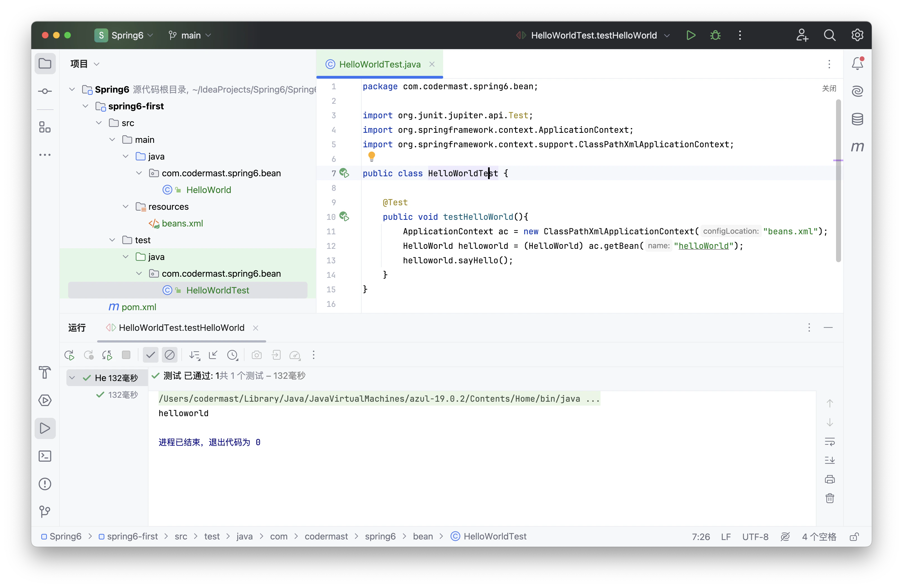Open the run configuration dropdown HelloWorldTest.testHelloWorld

click(x=594, y=35)
